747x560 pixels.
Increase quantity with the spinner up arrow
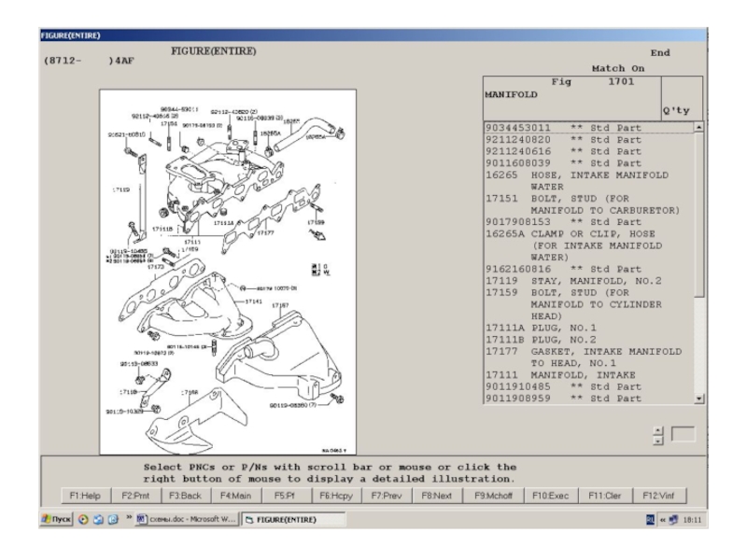coord(658,430)
